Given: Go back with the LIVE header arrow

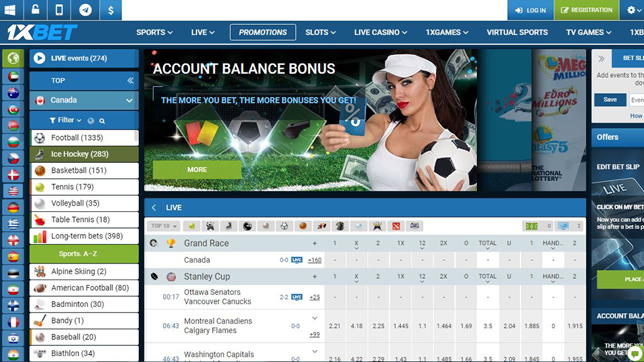Looking at the screenshot, I should [x=154, y=208].
